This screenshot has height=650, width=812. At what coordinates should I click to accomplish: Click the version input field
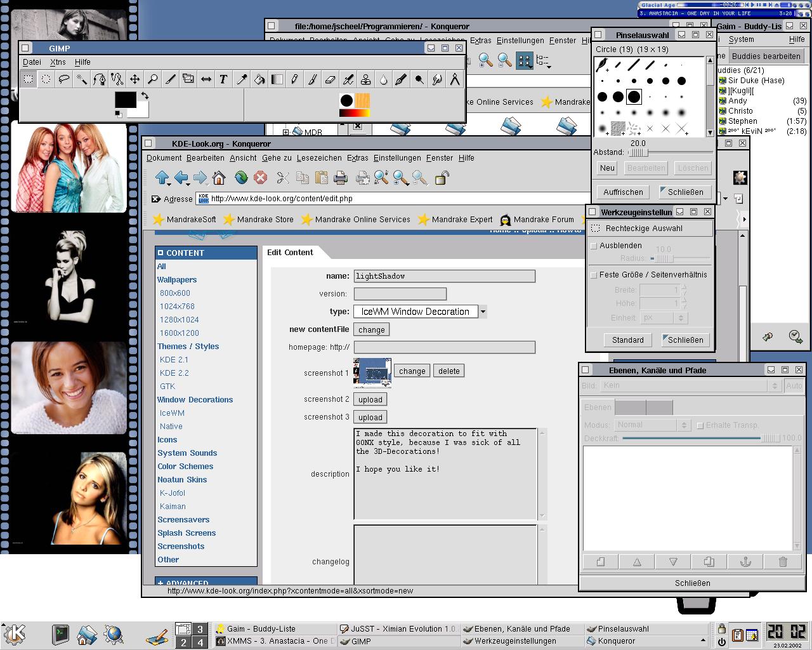click(400, 294)
